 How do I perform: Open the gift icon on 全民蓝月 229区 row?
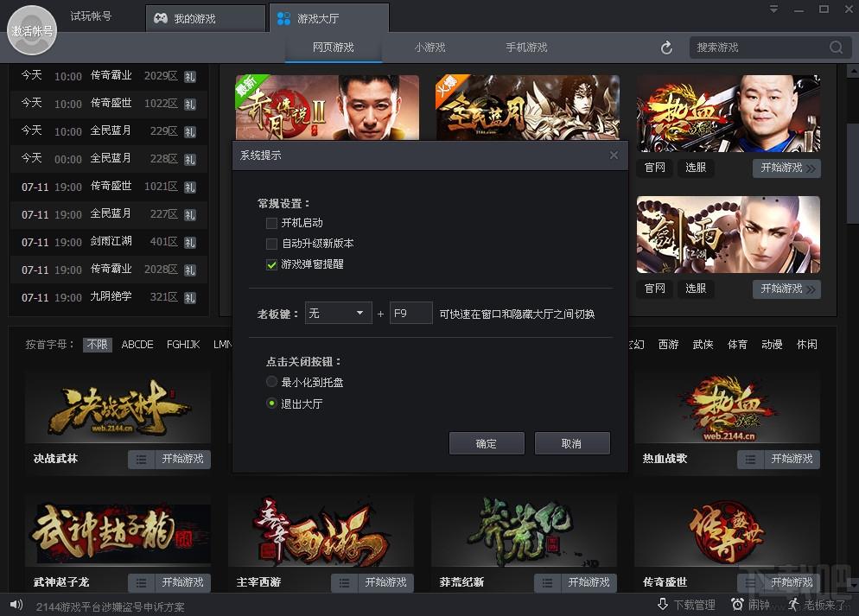tap(189, 132)
